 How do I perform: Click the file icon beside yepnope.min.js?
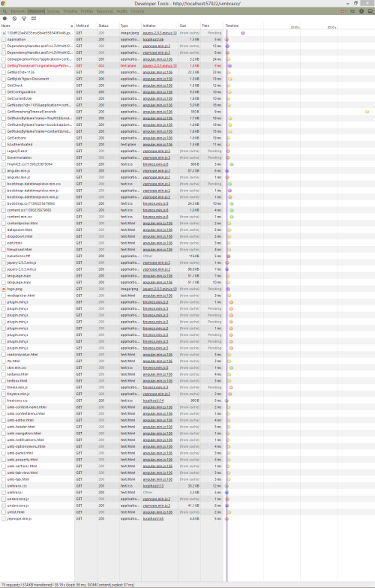[4, 519]
